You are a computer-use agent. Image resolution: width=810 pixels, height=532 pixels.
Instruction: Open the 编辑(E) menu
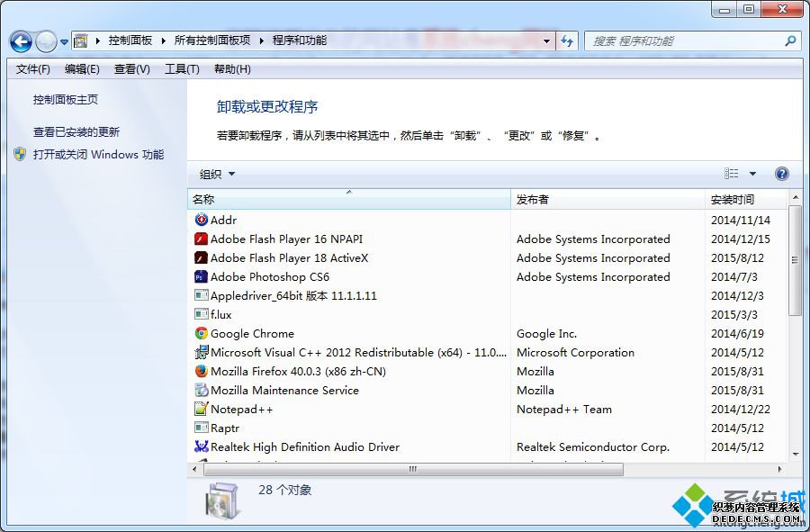tap(82, 69)
